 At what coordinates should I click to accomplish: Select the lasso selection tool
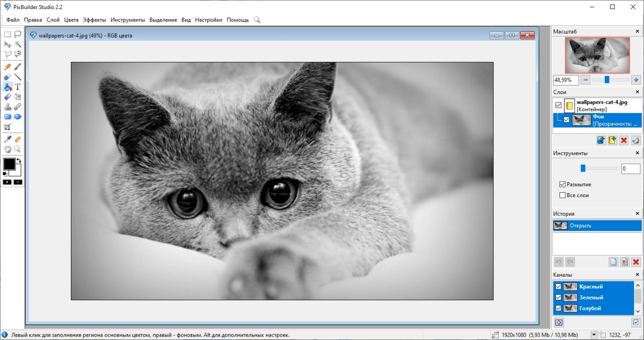(18, 34)
